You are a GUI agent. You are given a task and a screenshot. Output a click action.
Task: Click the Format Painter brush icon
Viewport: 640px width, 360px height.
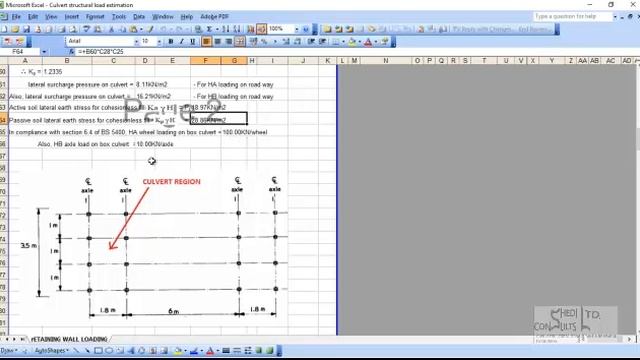[150, 29]
